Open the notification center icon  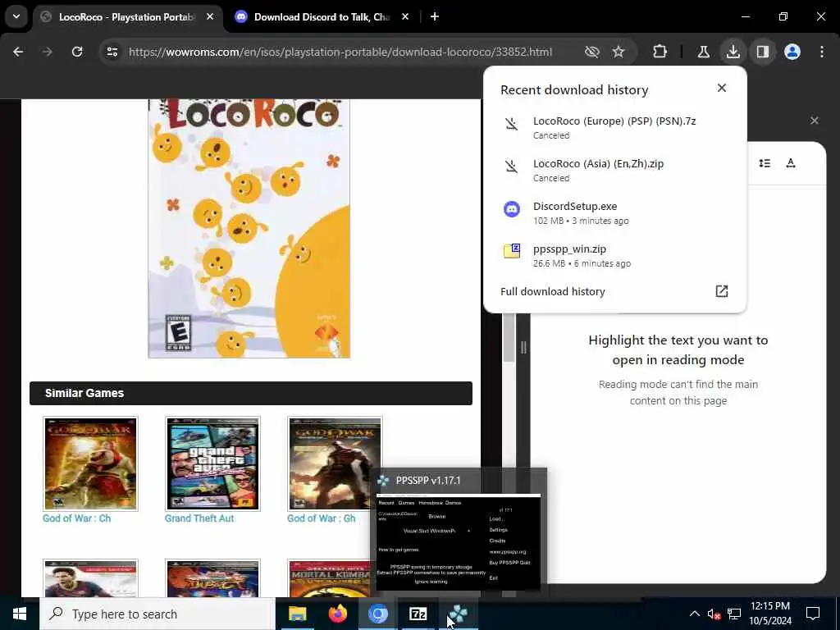813,614
